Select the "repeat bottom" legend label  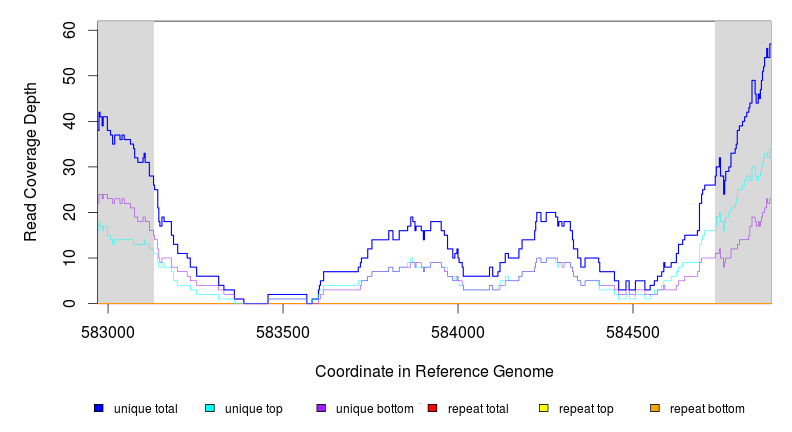pyautogui.click(x=707, y=409)
